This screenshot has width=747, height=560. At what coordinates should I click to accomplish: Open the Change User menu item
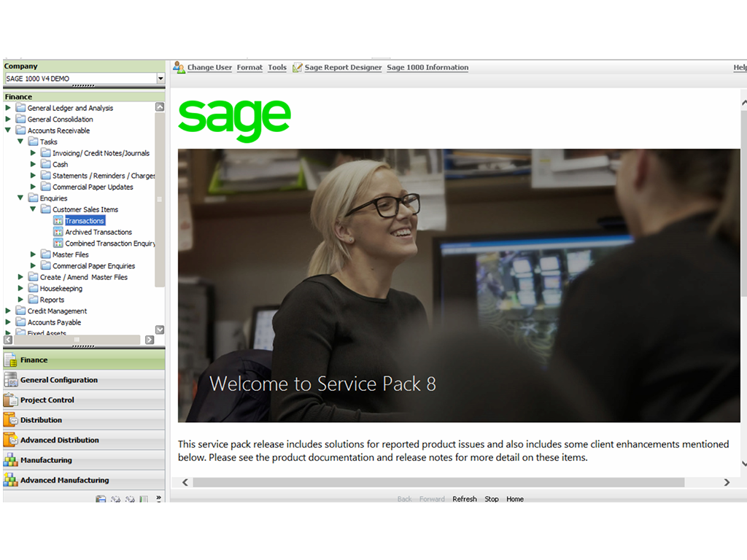[x=209, y=68]
